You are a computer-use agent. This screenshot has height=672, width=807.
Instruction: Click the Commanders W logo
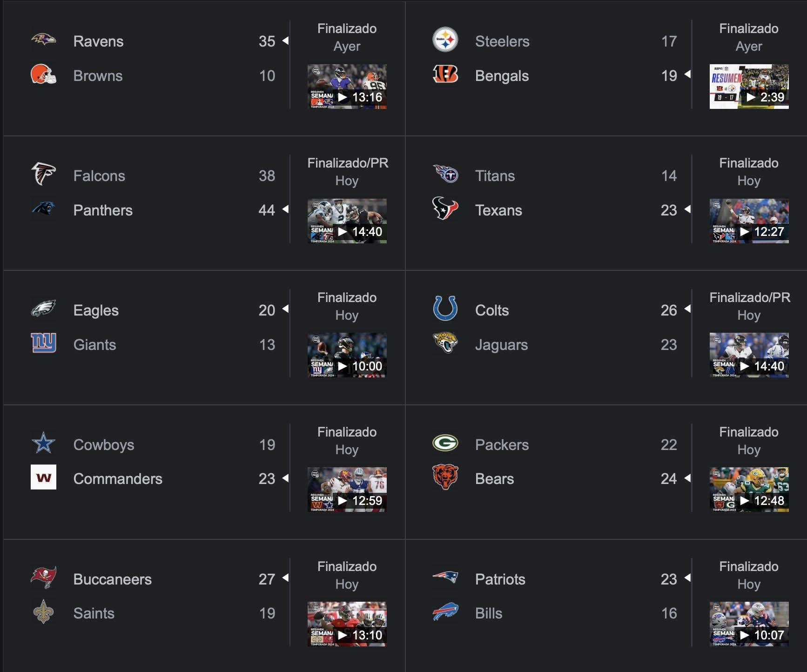point(43,477)
